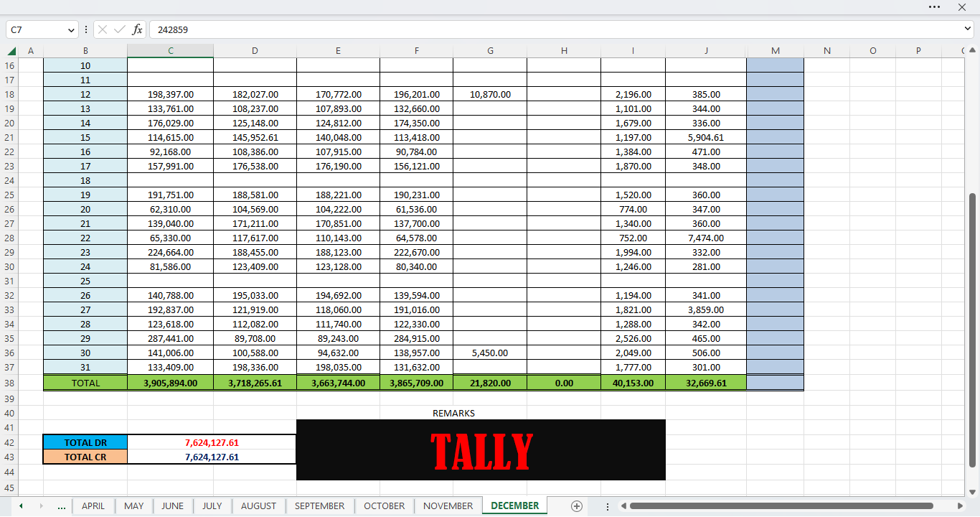Switch to the MAY sheet tab
Screen dimensions: 980x517
pos(134,506)
